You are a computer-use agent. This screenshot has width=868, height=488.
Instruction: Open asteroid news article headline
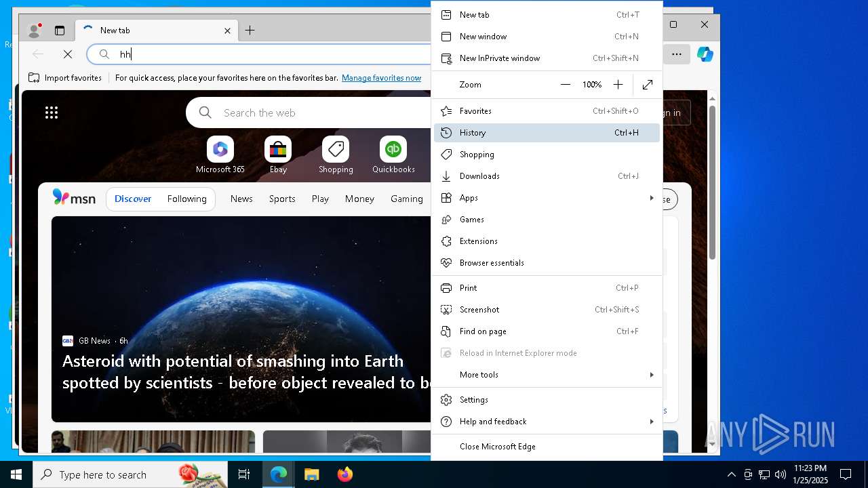tap(247, 372)
